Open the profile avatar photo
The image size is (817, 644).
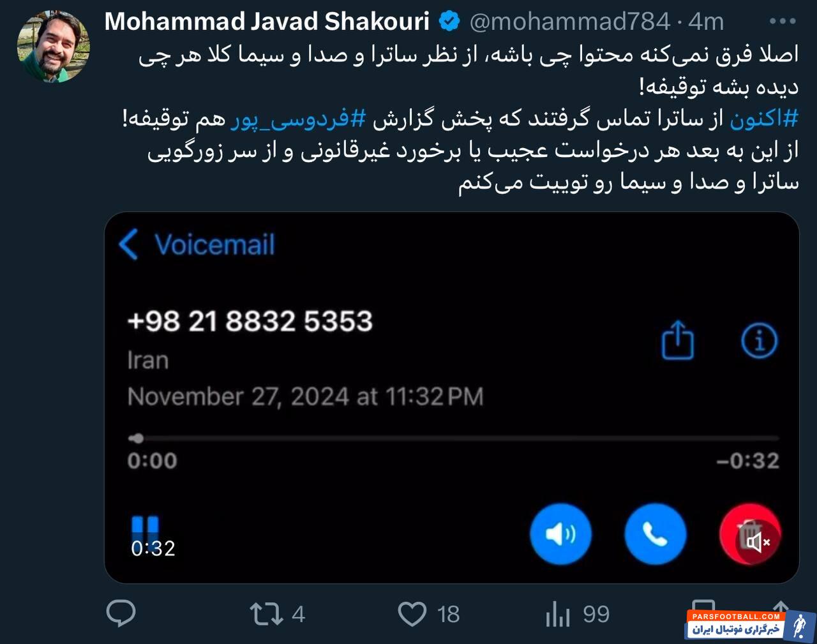pyautogui.click(x=54, y=46)
